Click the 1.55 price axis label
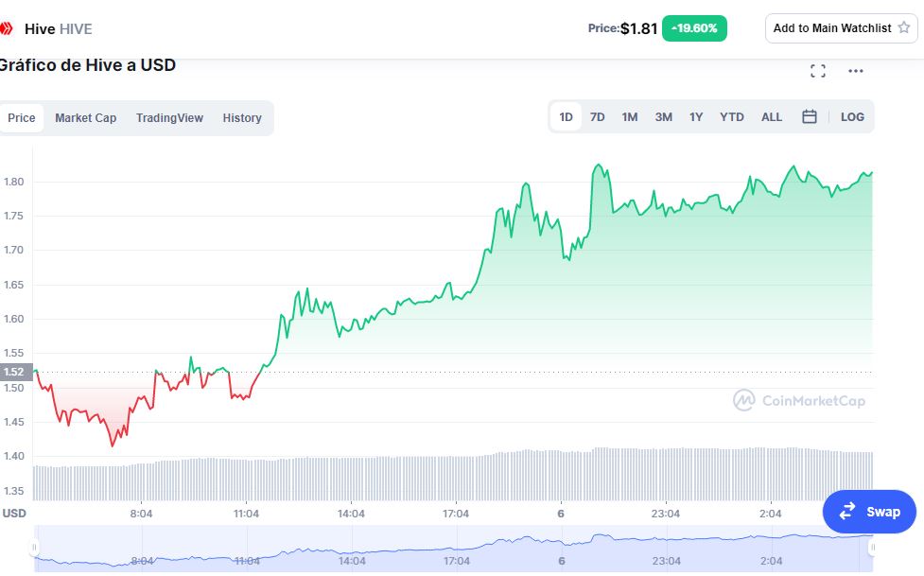This screenshot has height=576, width=924. click(x=13, y=353)
